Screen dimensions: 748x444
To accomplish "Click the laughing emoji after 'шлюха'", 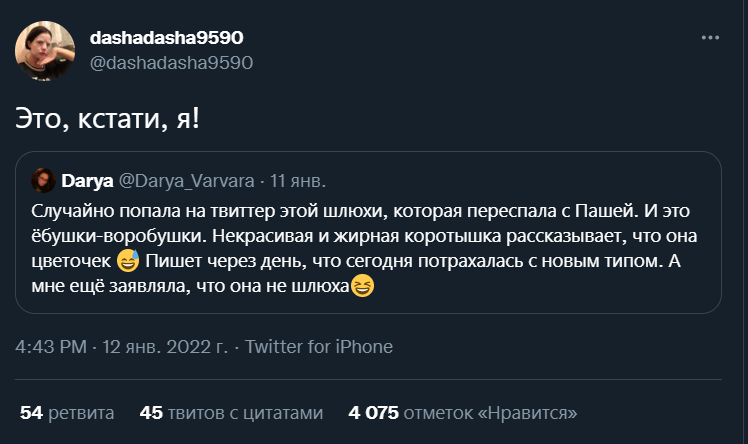I will pyautogui.click(x=361, y=287).
